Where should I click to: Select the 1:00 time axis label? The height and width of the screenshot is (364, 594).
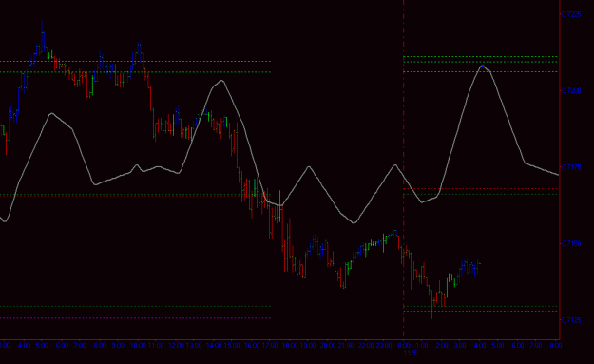(x=422, y=345)
